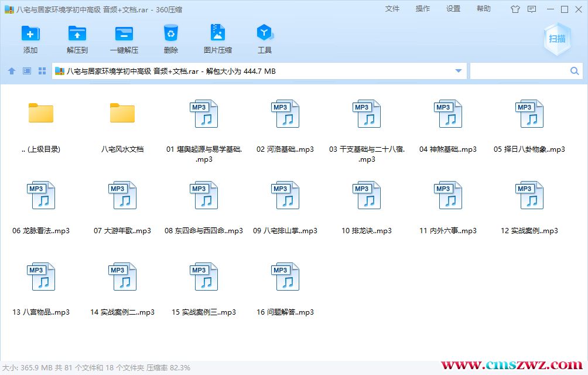Click the 扫描 scan badge on the right

coord(556,38)
